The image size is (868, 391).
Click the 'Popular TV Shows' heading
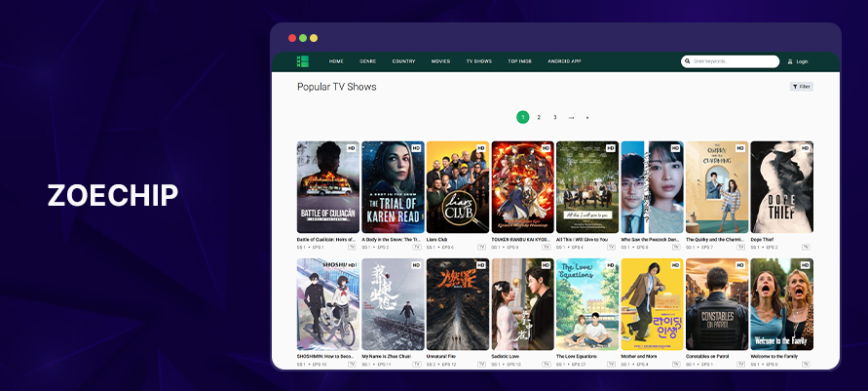pyautogui.click(x=336, y=87)
